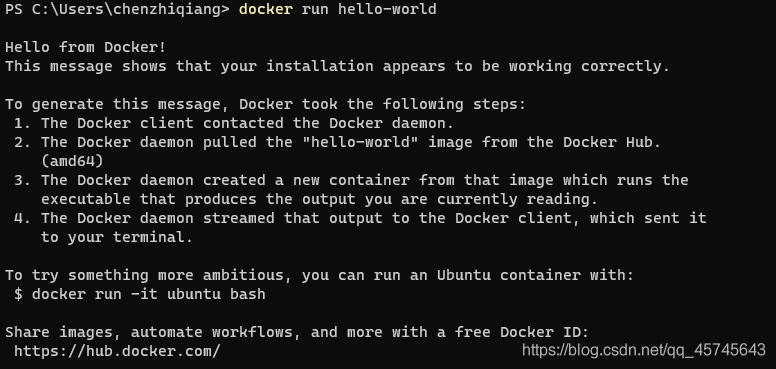This screenshot has width=776, height=369.
Task: Click the word 'run' in top command
Action: coord(315,9)
